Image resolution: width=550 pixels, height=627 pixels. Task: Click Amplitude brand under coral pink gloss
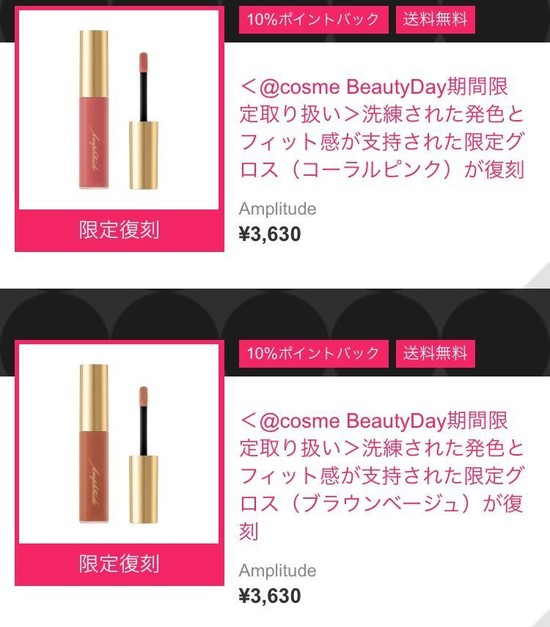tap(278, 209)
